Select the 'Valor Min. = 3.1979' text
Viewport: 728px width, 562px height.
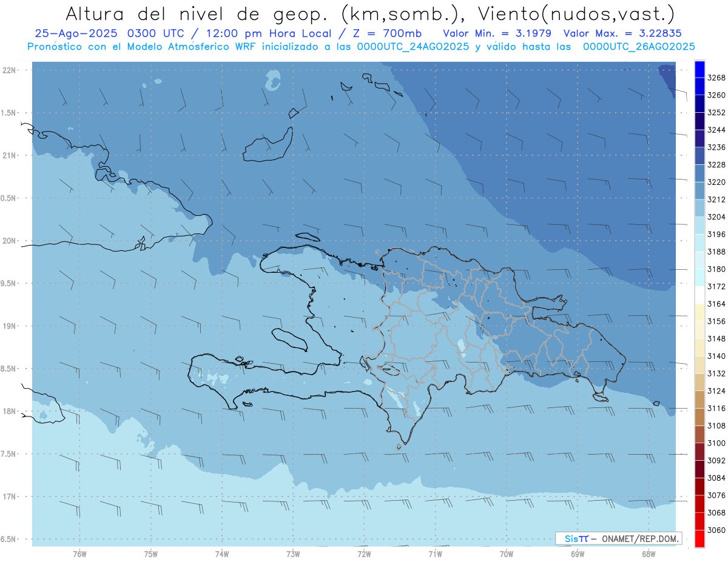[497, 34]
